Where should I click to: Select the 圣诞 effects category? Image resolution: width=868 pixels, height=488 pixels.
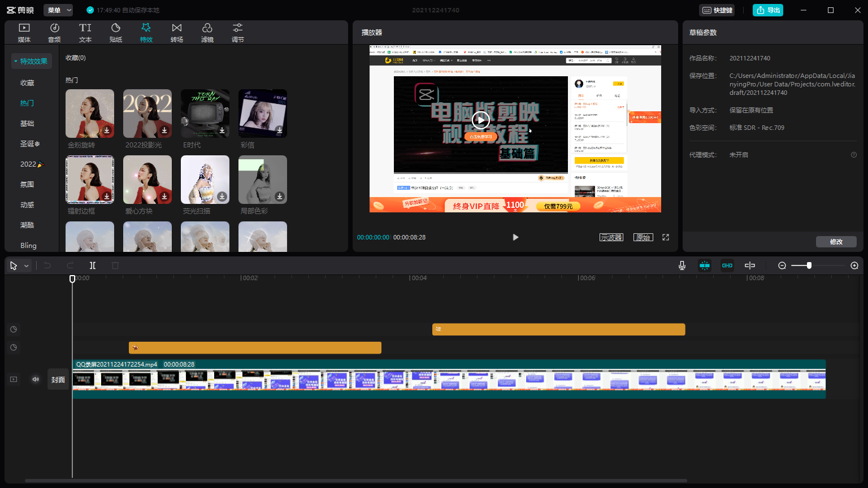pos(30,143)
